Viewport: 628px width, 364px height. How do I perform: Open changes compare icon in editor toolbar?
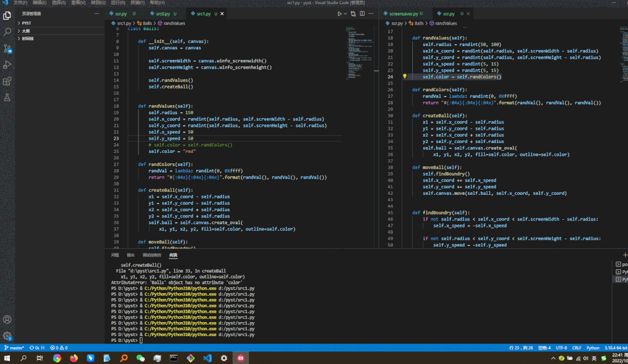tap(353, 13)
